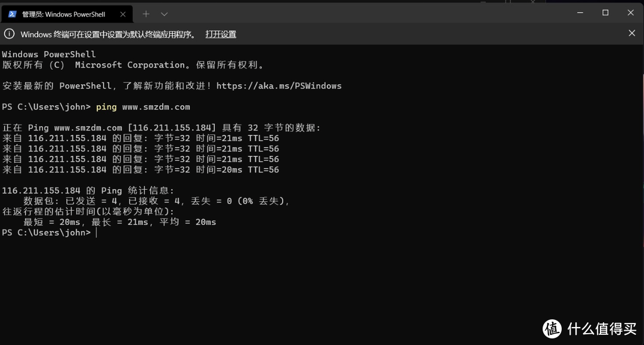Click the Windows Terminal title bar
The image size is (644, 345).
coord(358,13)
